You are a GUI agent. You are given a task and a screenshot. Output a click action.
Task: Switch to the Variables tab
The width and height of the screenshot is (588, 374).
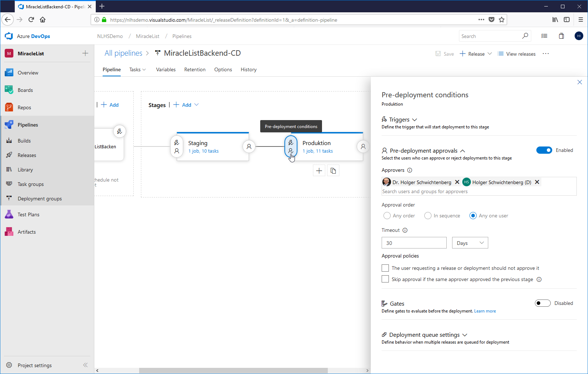tap(166, 69)
